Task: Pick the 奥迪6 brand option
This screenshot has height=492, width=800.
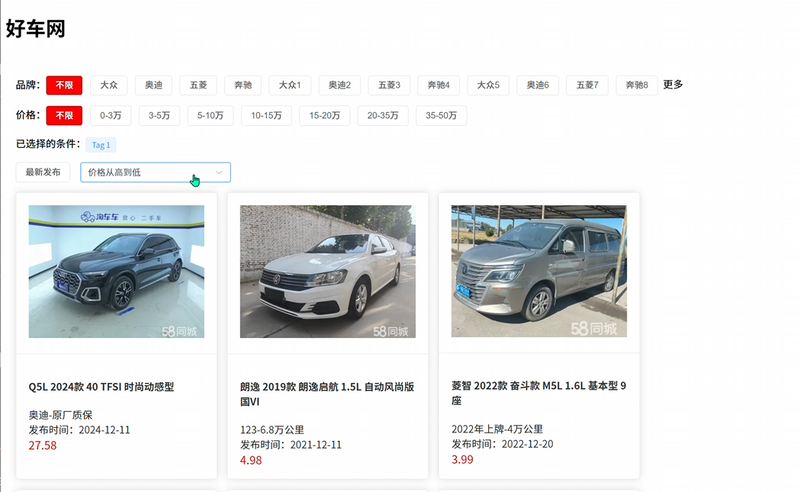Action: (x=538, y=85)
